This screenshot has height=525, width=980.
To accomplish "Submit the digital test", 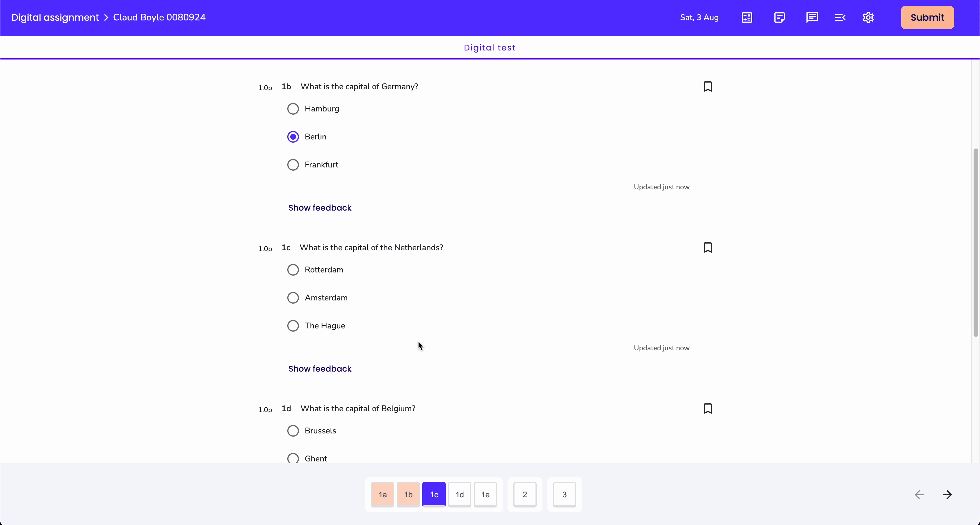I will tap(927, 17).
